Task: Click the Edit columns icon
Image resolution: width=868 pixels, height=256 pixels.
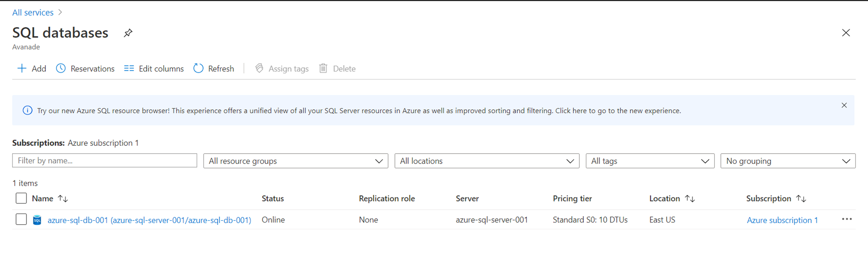Action: point(129,69)
